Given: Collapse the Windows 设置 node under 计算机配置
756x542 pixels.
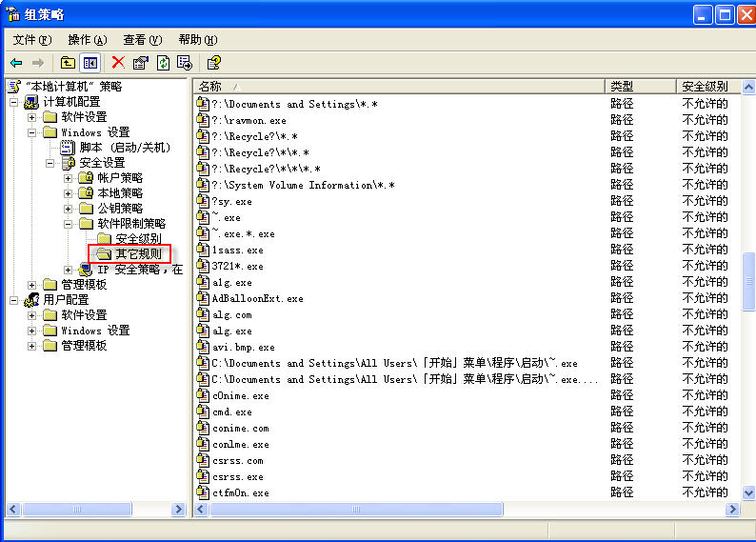Looking at the screenshot, I should [31, 132].
